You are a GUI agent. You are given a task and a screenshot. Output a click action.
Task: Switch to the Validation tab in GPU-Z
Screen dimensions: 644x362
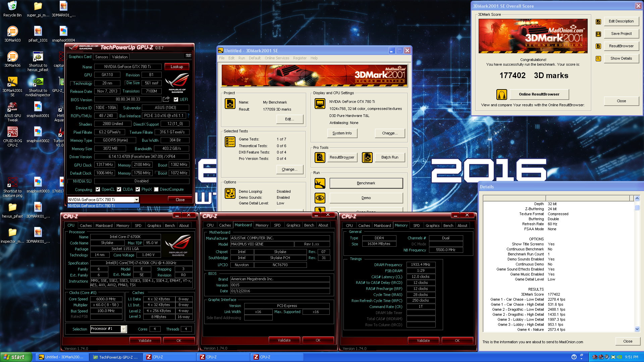click(x=120, y=57)
